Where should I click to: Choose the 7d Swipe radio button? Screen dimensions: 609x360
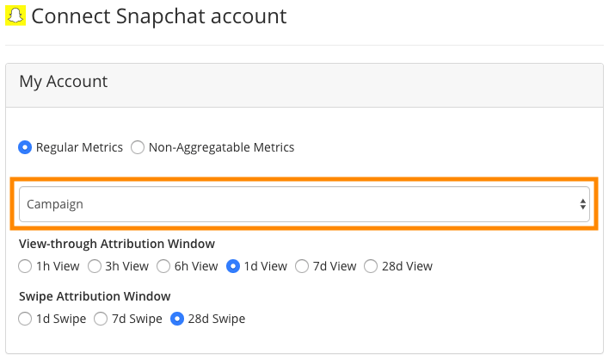[101, 319]
